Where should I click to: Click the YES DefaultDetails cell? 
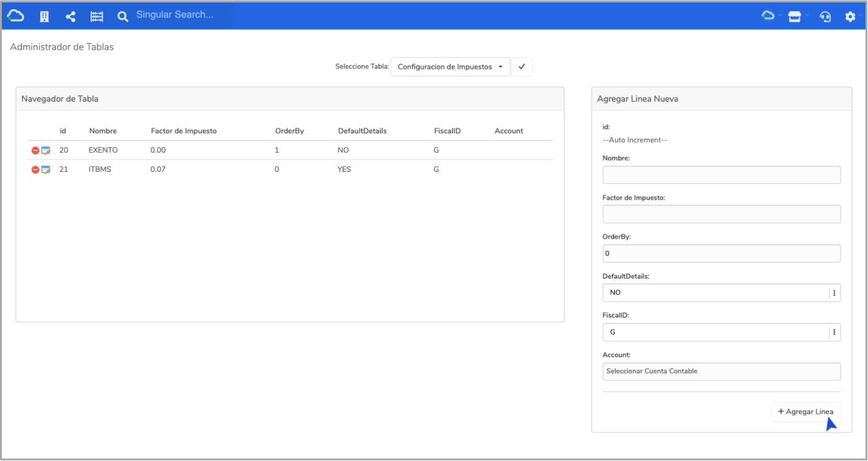pos(344,169)
